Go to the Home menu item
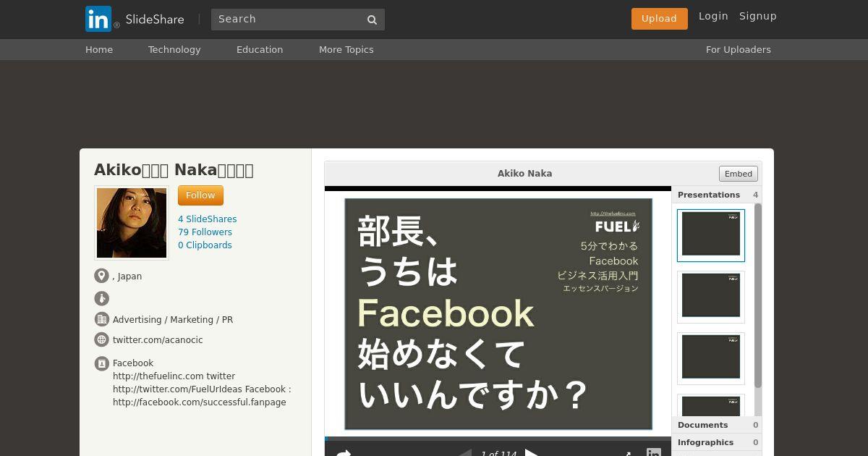The image size is (868, 456). click(x=99, y=49)
